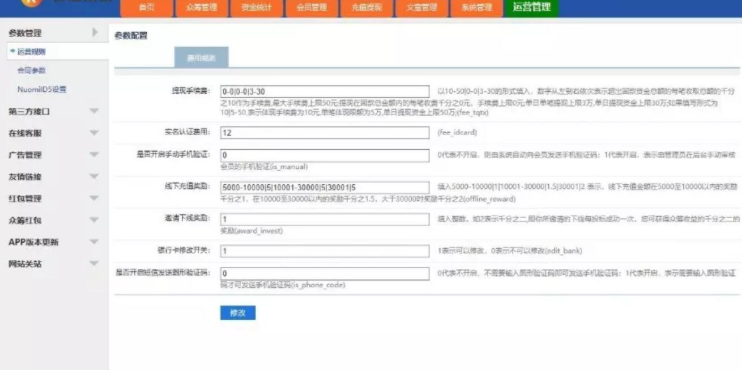The image size is (744, 370).
Task: Collapse the 参数管理 sidebar section arrow
Action: [94, 32]
